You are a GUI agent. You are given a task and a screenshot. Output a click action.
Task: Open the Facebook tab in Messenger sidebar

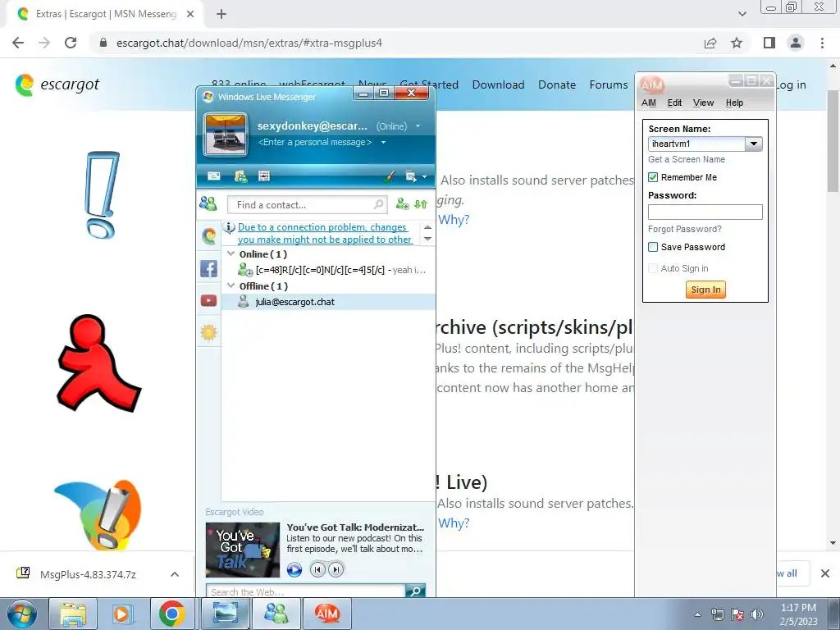tap(209, 268)
